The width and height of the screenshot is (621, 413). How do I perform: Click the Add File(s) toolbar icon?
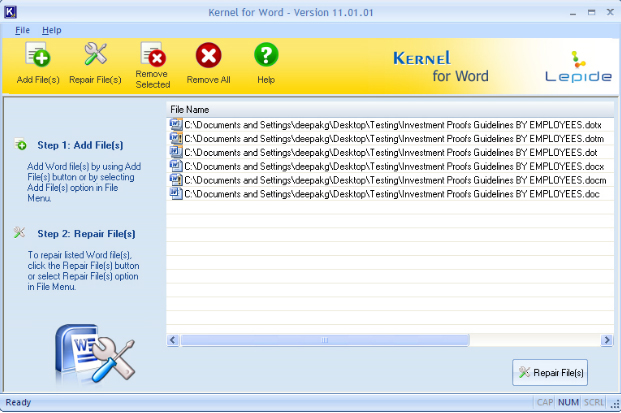click(x=38, y=54)
